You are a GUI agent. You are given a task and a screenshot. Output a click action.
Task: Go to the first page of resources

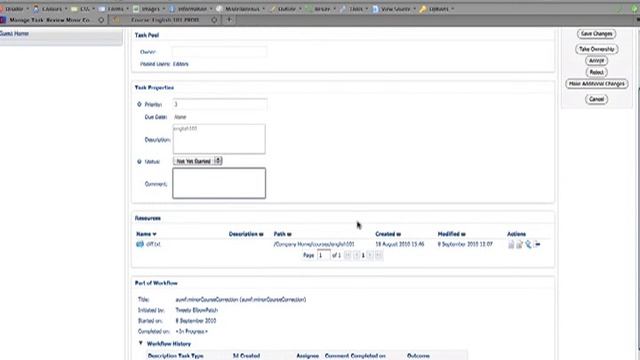click(x=347, y=255)
